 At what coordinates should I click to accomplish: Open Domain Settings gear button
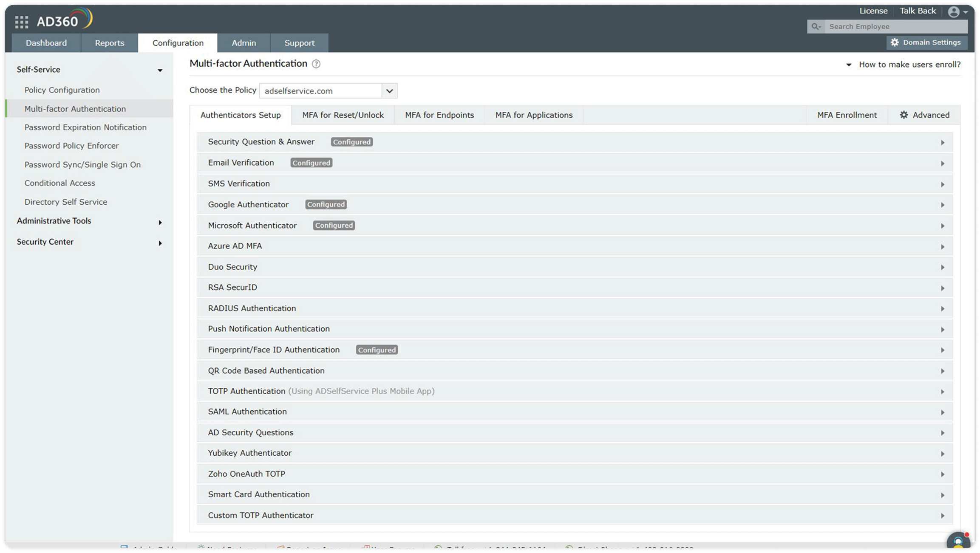[x=927, y=42]
